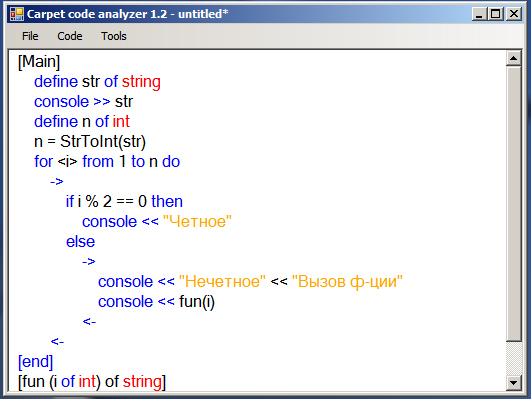531x399 pixels.
Task: Click the '[fun (i of int) of string]' line
Action: point(92,382)
